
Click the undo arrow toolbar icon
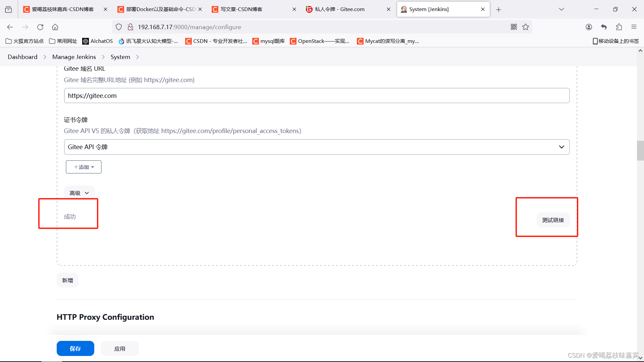click(x=604, y=27)
